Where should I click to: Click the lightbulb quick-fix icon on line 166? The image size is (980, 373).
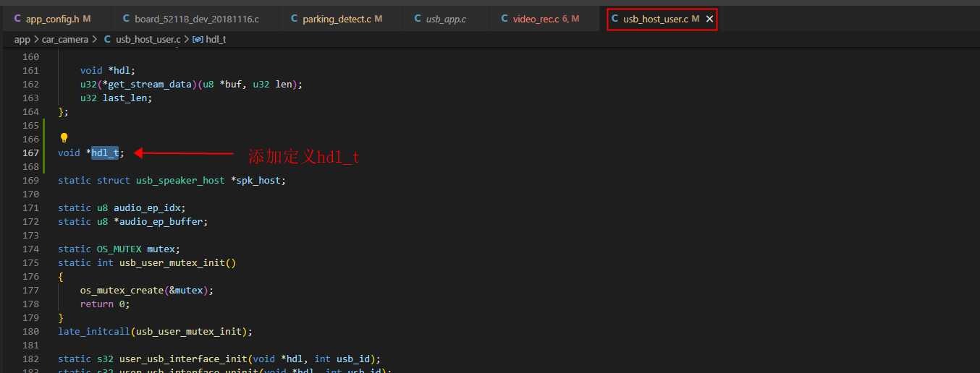[64, 138]
